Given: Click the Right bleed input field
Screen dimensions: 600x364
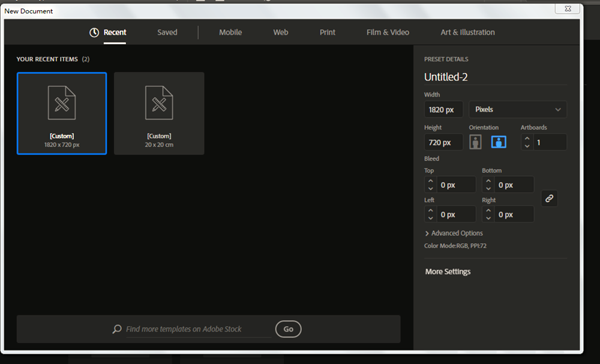Looking at the screenshot, I should pos(514,214).
